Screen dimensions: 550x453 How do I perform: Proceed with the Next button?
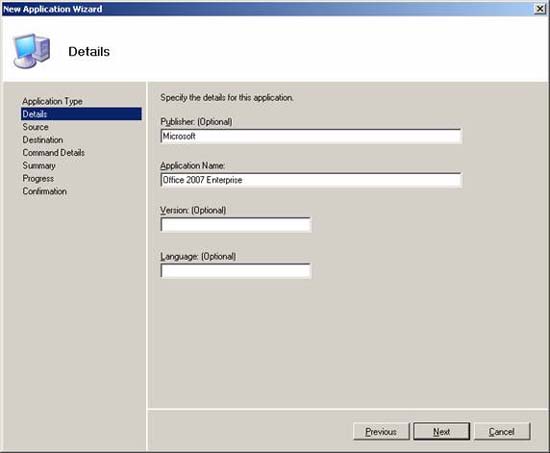[442, 431]
